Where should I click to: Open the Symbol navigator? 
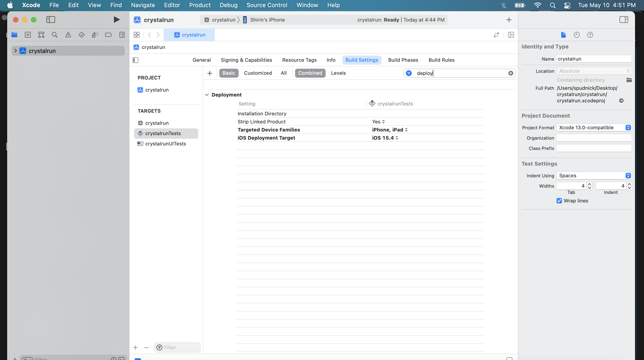click(41, 35)
